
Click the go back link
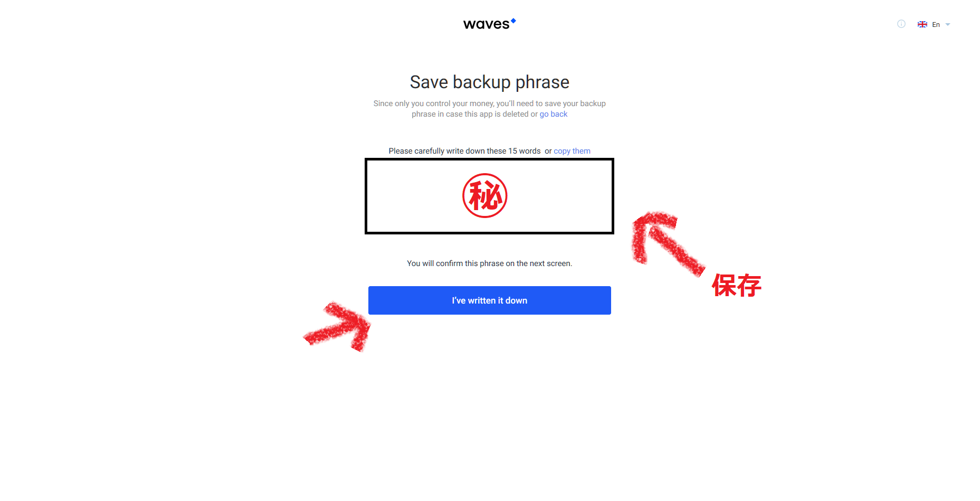[554, 114]
